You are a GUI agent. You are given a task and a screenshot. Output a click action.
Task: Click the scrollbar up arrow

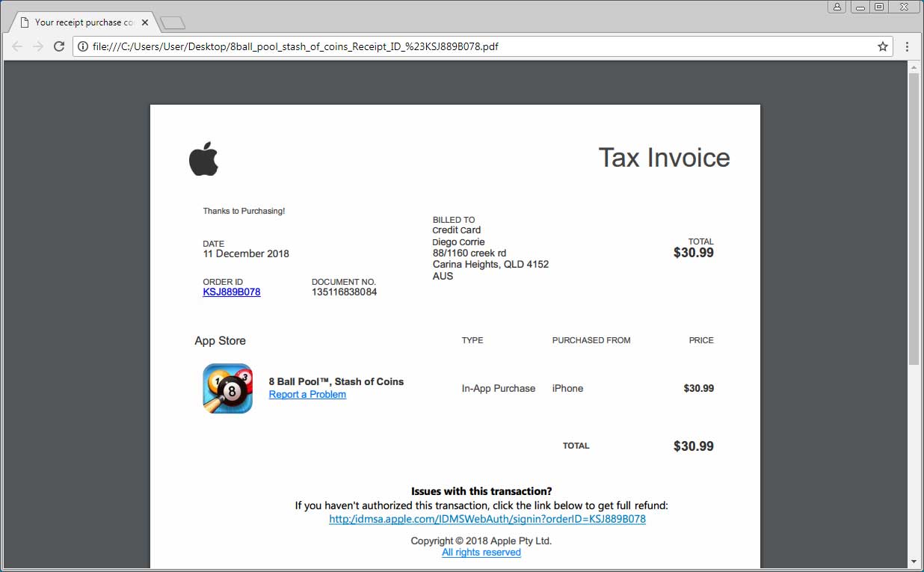pyautogui.click(x=914, y=67)
